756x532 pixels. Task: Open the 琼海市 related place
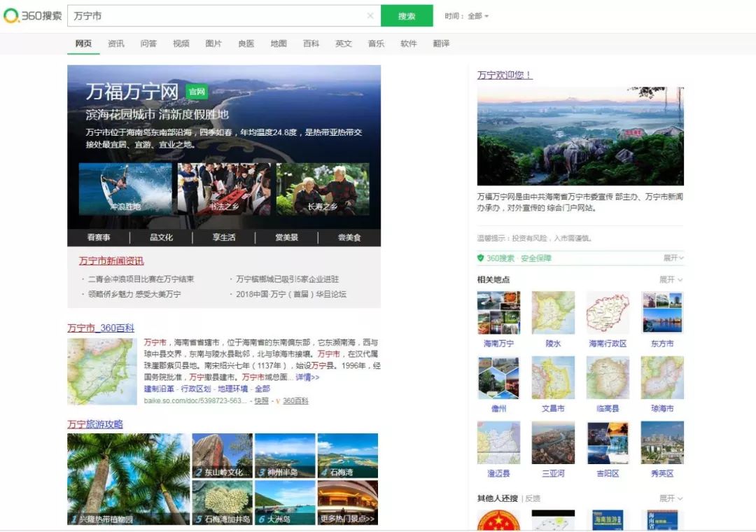[662, 384]
